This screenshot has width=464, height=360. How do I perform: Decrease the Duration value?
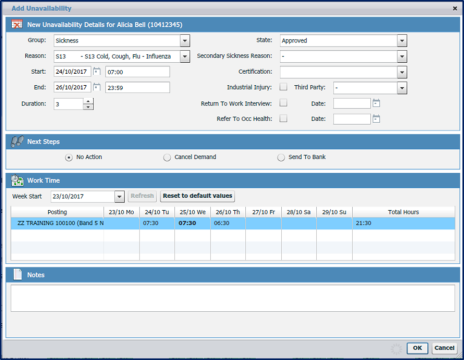click(88, 107)
